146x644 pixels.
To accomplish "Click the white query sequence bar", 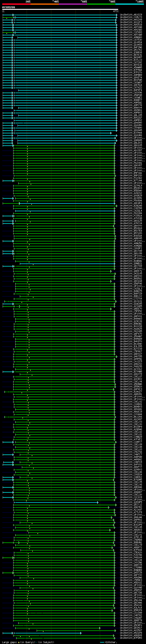I will click(60, 9).
